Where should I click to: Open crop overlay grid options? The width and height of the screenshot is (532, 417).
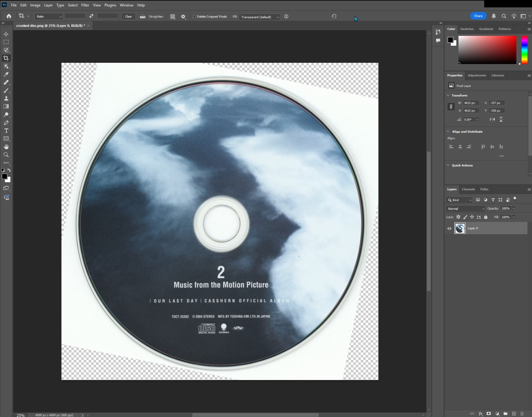point(173,16)
